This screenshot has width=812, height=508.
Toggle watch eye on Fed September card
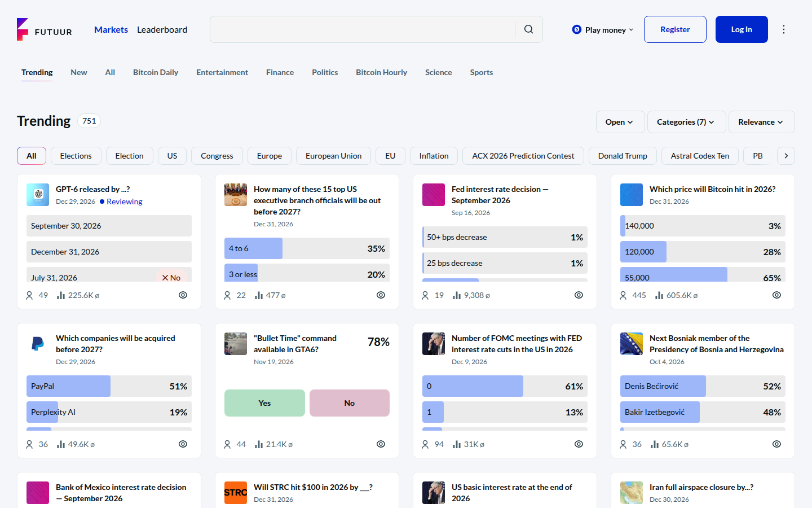tap(579, 295)
